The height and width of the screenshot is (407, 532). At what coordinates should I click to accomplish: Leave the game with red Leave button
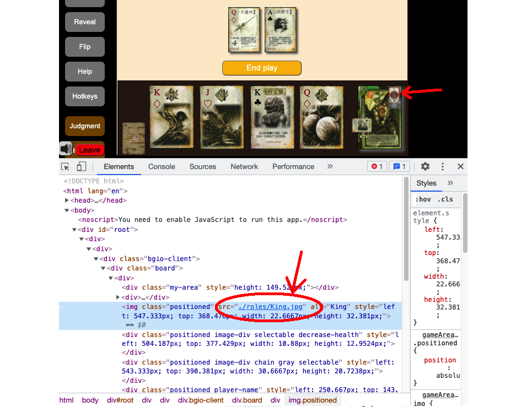89,150
